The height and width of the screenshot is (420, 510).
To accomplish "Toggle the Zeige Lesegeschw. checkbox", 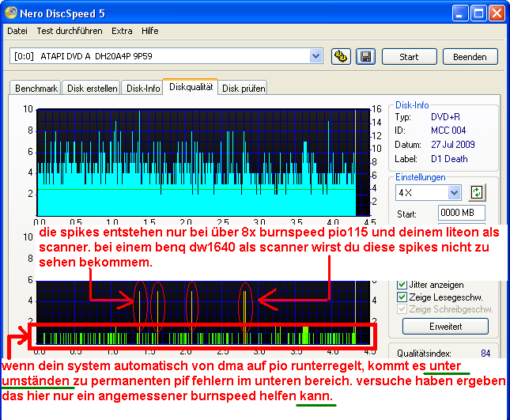I will point(402,297).
